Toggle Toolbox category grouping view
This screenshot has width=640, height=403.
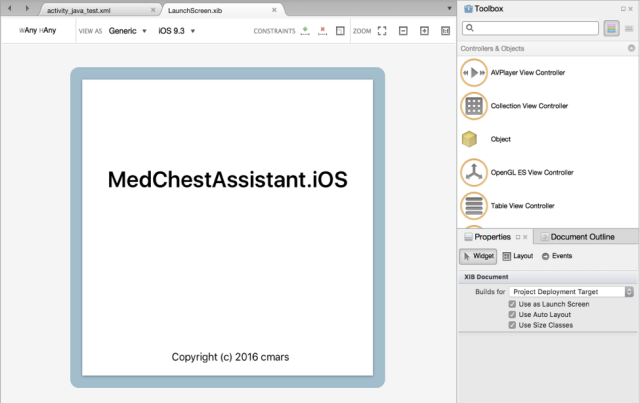pyautogui.click(x=611, y=28)
